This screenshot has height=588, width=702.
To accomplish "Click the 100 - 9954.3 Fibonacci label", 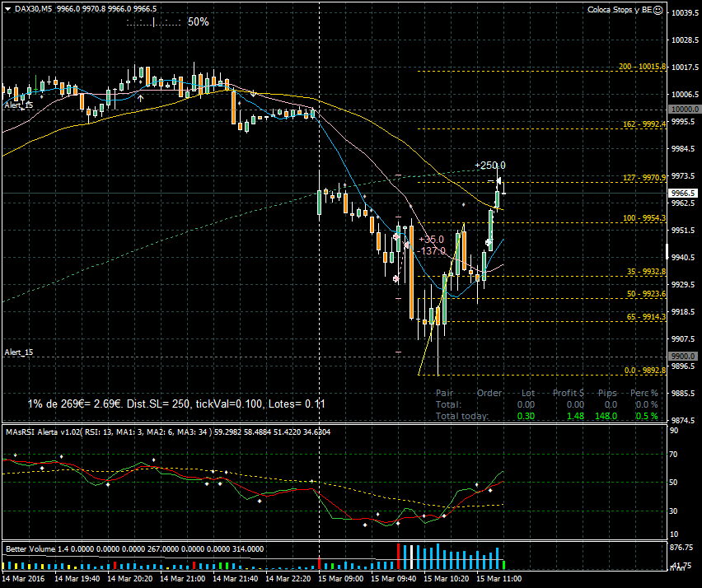I will (x=643, y=218).
